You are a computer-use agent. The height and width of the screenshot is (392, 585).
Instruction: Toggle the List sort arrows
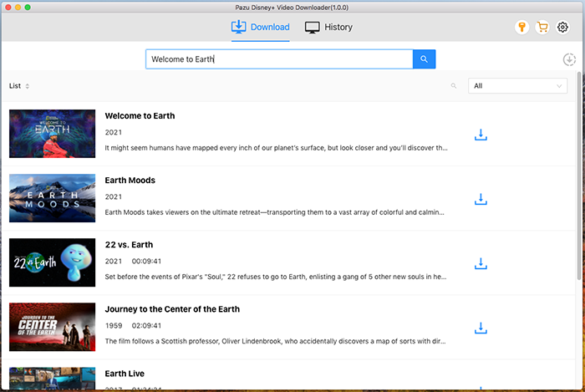(27, 86)
